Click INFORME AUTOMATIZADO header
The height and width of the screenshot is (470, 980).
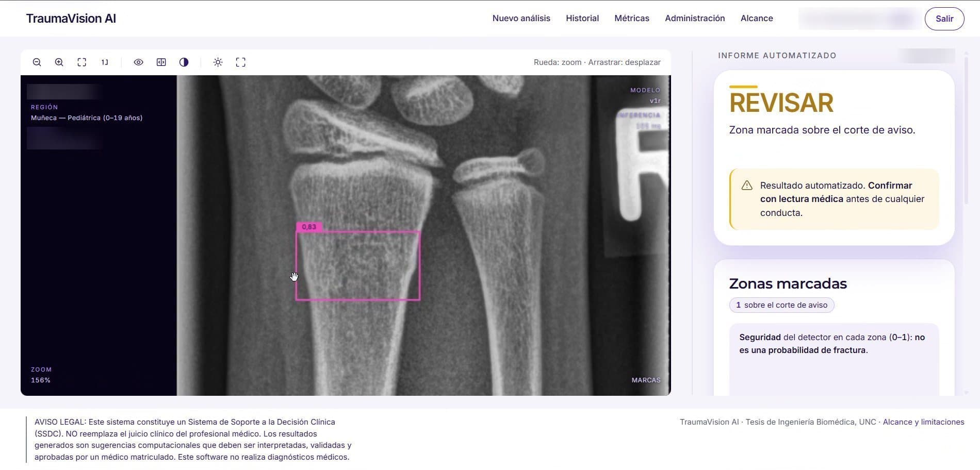coord(777,56)
